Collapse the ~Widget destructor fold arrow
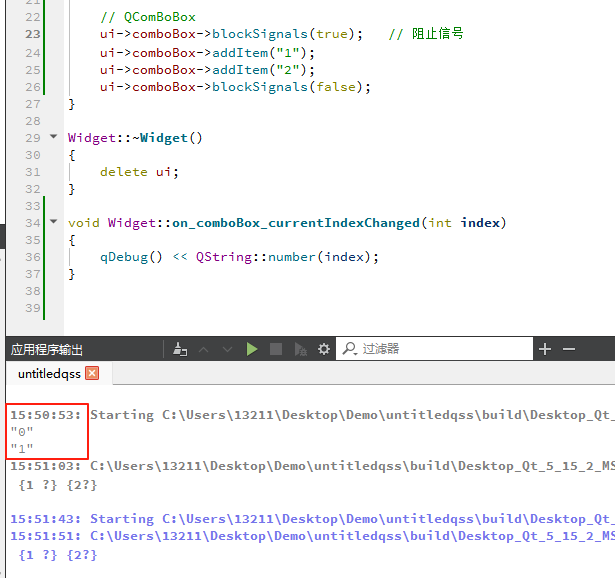 pos(54,136)
